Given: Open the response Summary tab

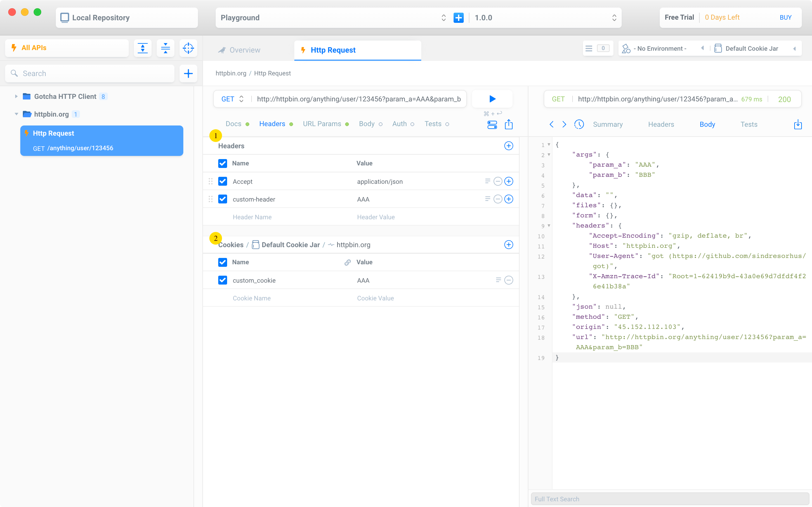Looking at the screenshot, I should click(x=608, y=125).
